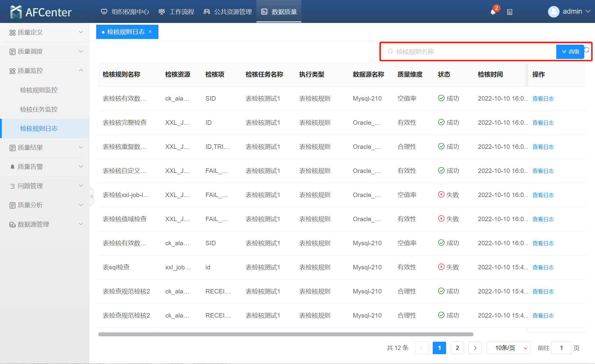Screen dimensions: 595x364
Task: Collapse the sidebar using left-edge arrow handle
Action: 91,196
